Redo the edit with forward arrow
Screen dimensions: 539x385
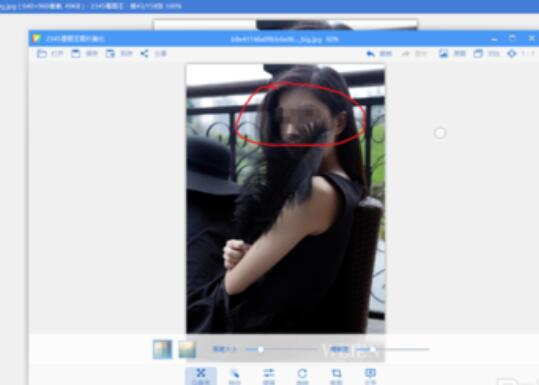click(406, 54)
